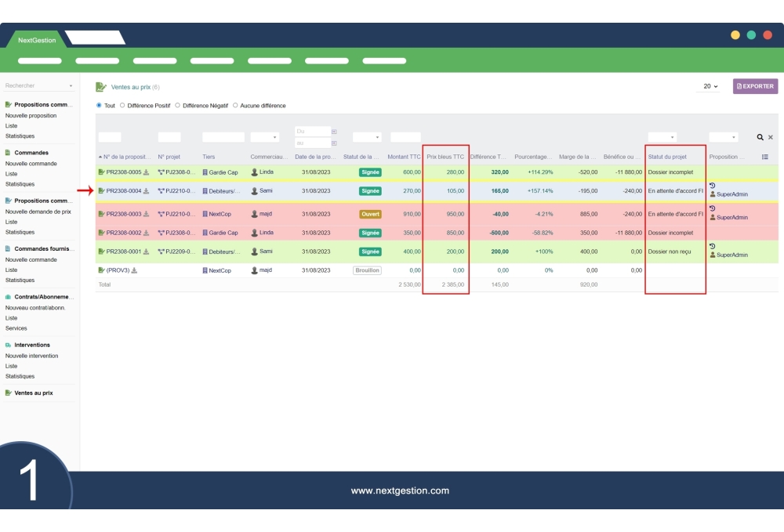Click the Contrats/Abonnements module icon

click(6, 297)
